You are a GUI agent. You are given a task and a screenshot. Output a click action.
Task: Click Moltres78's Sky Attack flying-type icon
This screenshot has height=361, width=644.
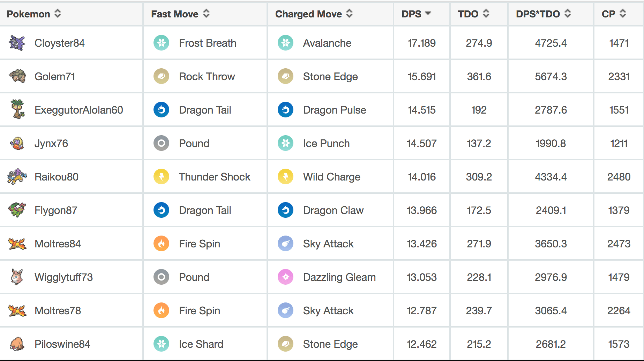pos(285,310)
